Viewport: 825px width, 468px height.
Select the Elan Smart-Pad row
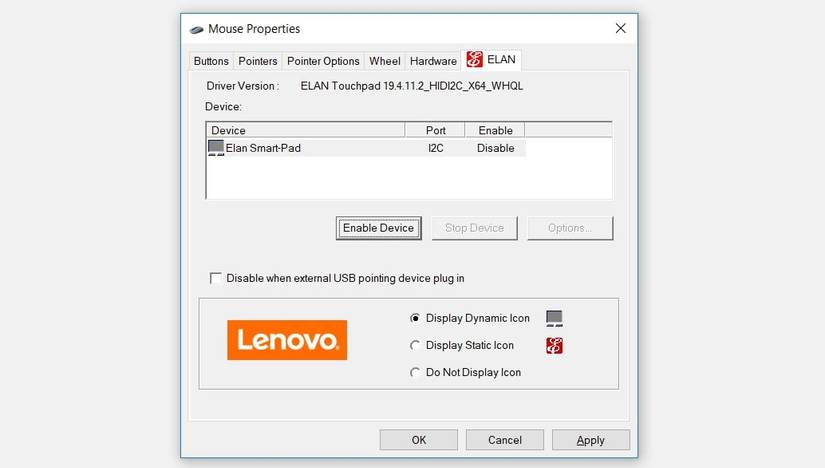pos(366,148)
